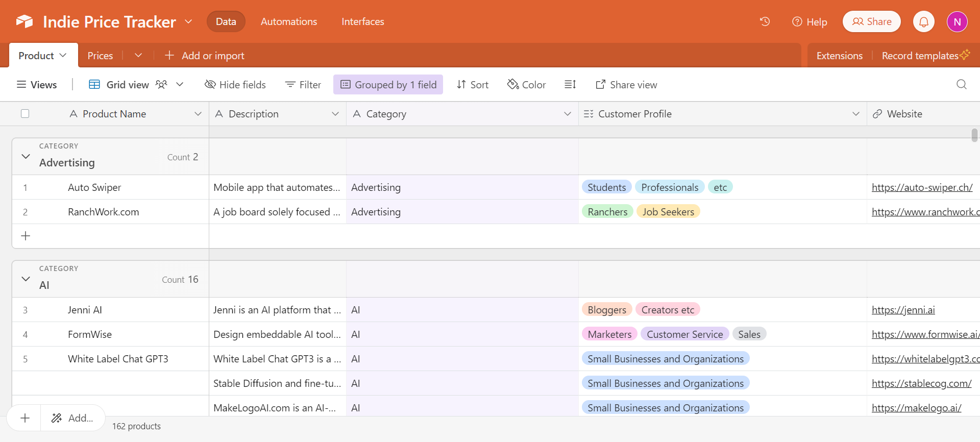Open the notifications bell icon

(x=924, y=21)
